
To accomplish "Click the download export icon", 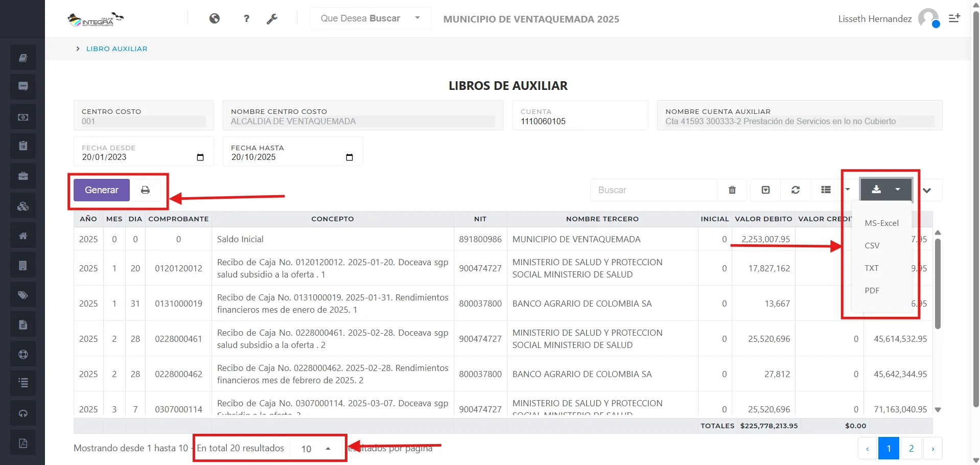I will [x=877, y=190].
